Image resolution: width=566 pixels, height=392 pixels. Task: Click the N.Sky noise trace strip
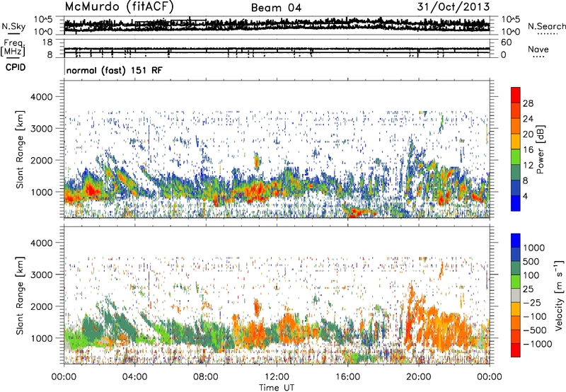277,25
